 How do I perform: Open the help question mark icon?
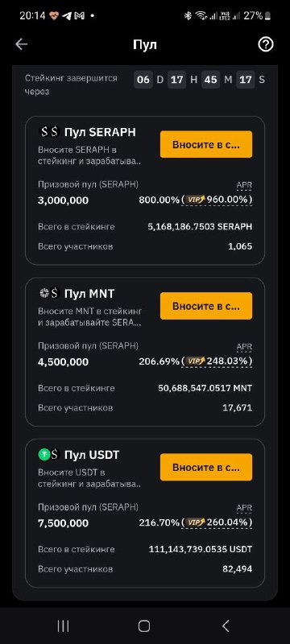click(266, 44)
